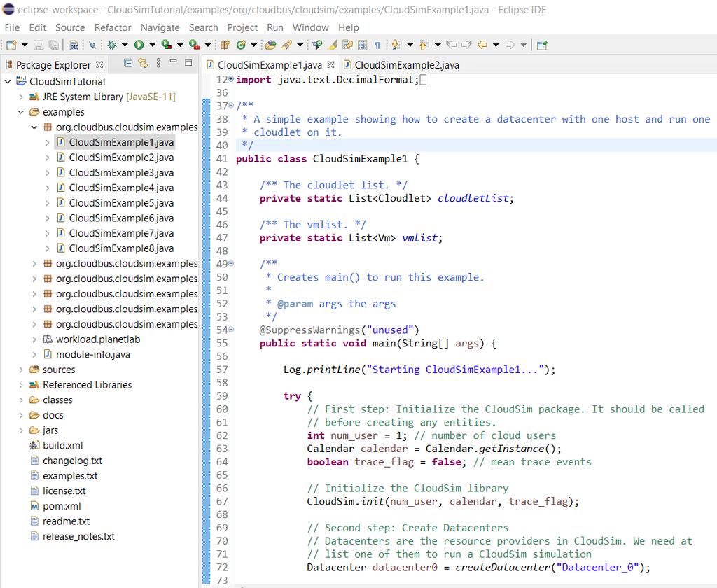Image resolution: width=717 pixels, height=588 pixels.
Task: Run the program with green play button
Action: [139, 45]
